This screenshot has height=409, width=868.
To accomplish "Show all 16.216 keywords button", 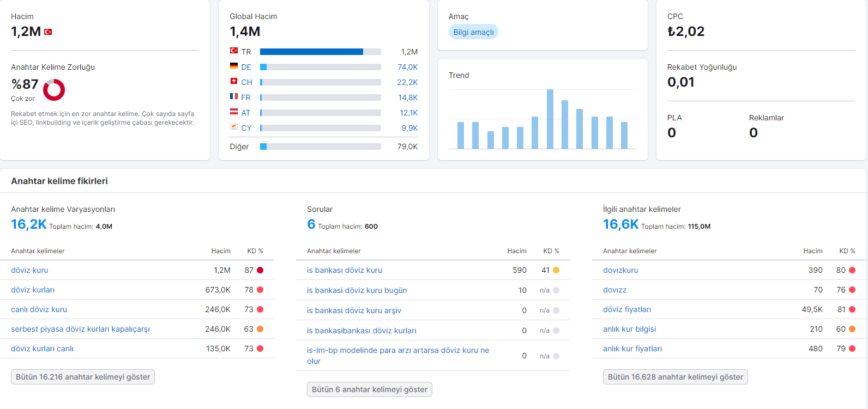I will click(x=83, y=377).
